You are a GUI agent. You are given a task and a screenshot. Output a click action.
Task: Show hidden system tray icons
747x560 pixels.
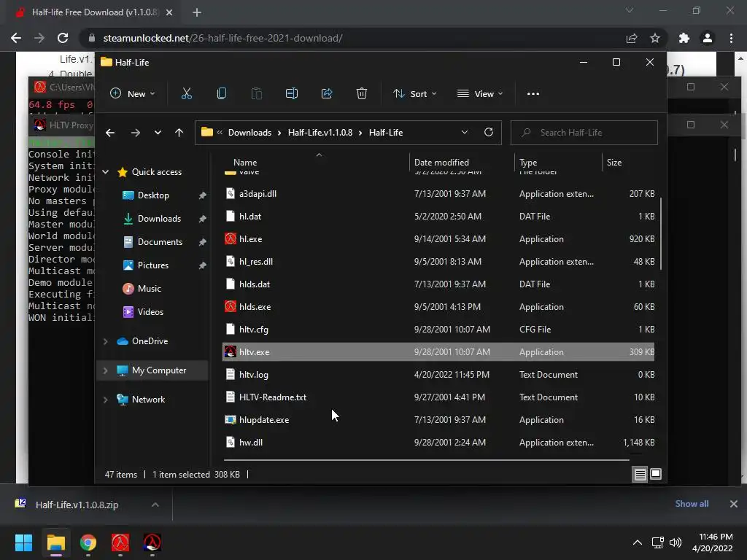pos(637,542)
